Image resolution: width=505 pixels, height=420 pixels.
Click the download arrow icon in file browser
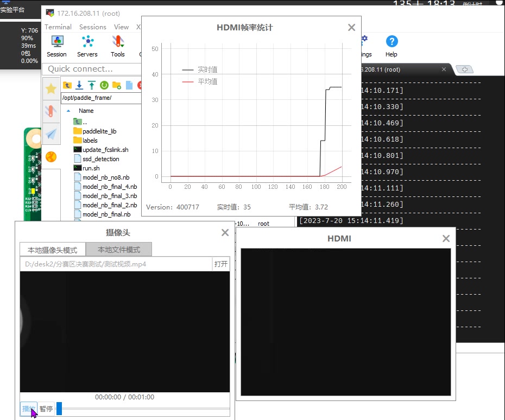79,85
